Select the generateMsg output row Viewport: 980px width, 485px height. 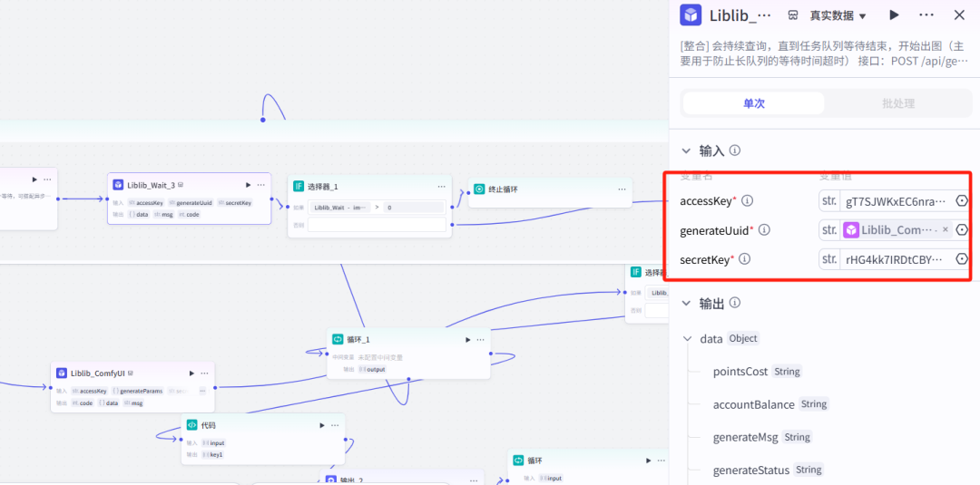pyautogui.click(x=762, y=437)
